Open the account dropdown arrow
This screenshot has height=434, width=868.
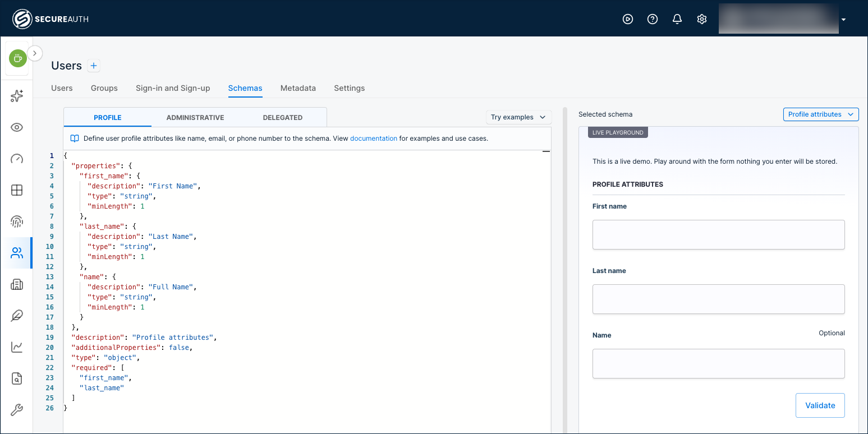(x=843, y=20)
